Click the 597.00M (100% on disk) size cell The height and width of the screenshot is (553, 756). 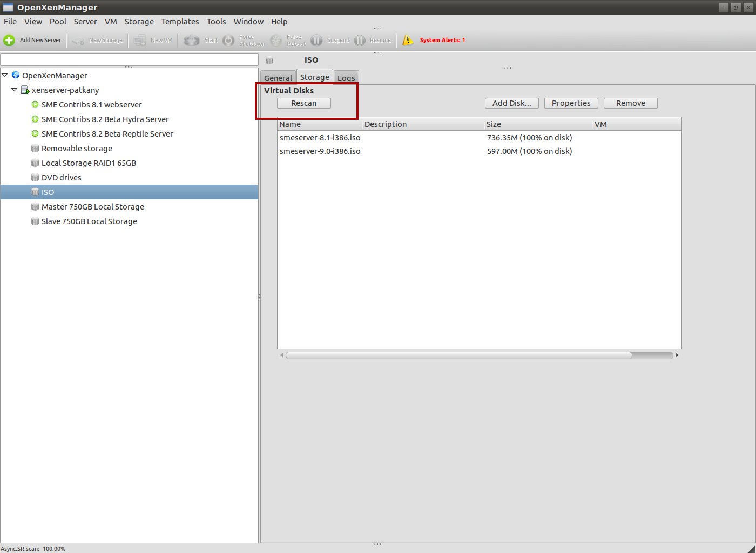point(529,151)
